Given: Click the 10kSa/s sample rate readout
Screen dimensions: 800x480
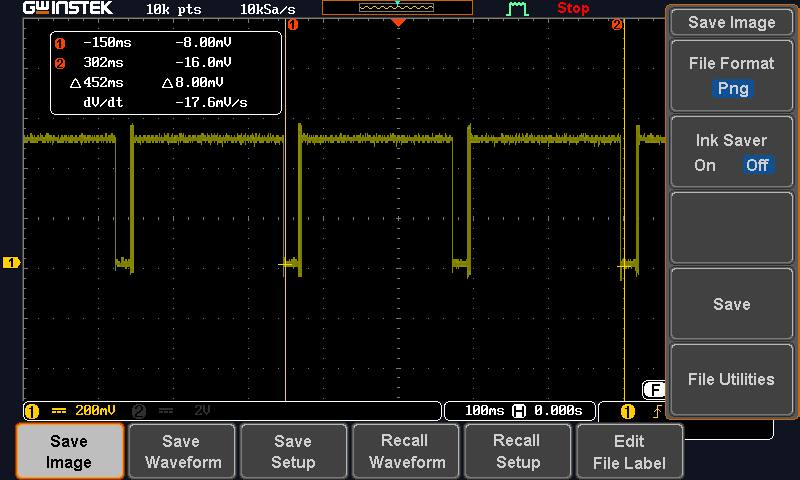Looking at the screenshot, I should (268, 9).
